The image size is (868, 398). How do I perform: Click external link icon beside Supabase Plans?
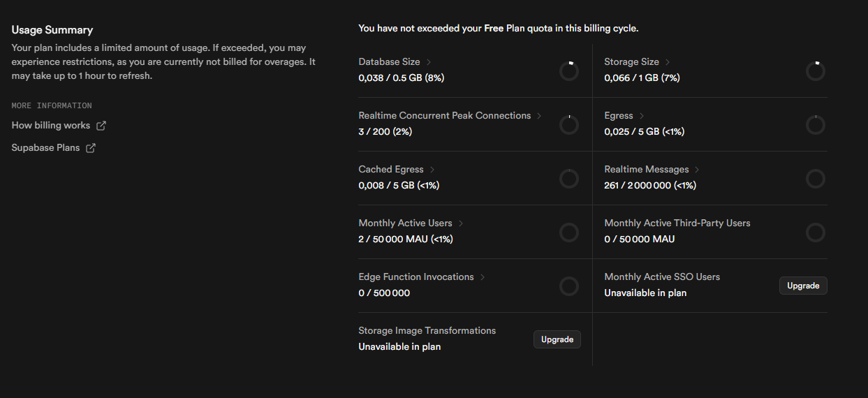pyautogui.click(x=90, y=148)
